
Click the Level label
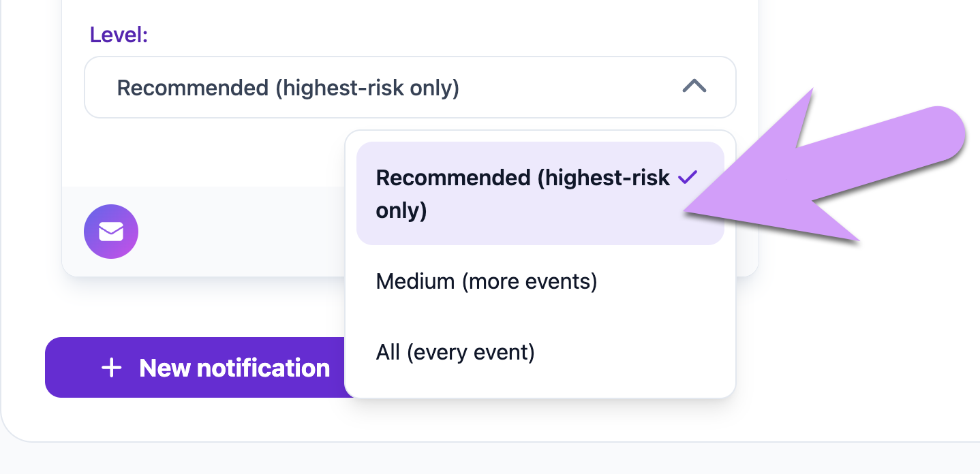point(119,35)
